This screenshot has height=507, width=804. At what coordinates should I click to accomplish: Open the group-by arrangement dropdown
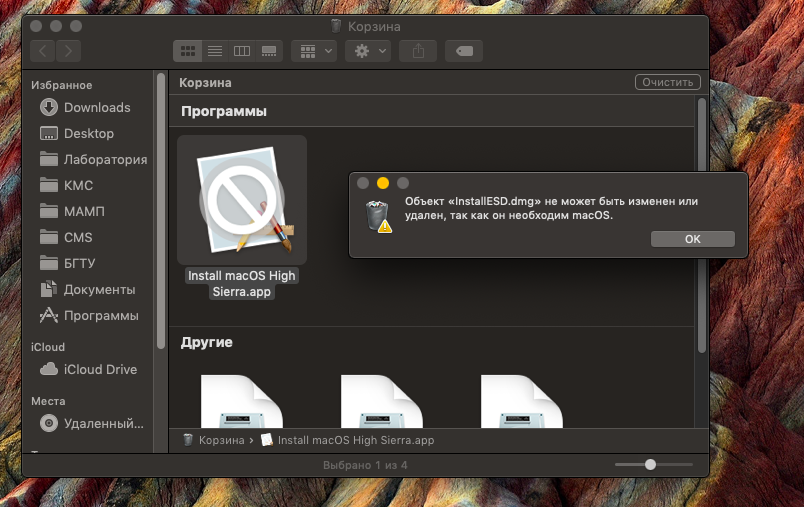pyautogui.click(x=314, y=51)
